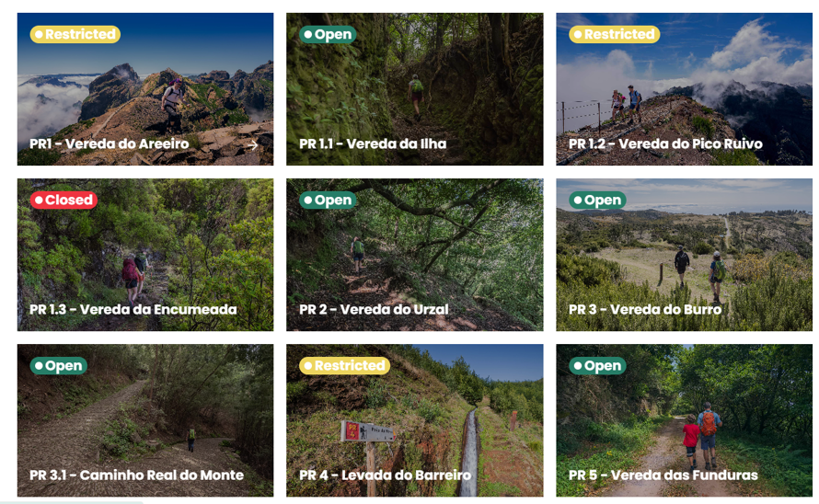Image resolution: width=819 pixels, height=504 pixels.
Task: Click the Restricted badge on the PR1 card
Action: click(75, 34)
